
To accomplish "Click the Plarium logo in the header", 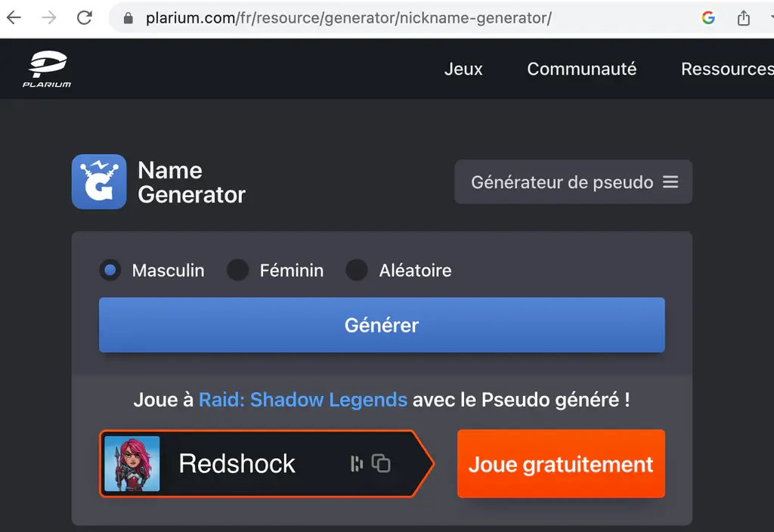I will pyautogui.click(x=46, y=70).
